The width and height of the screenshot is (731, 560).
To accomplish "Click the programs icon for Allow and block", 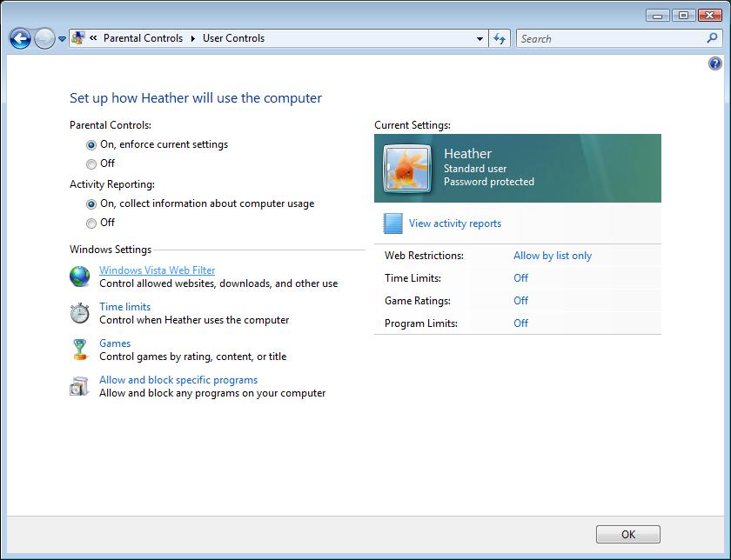I will click(79, 386).
